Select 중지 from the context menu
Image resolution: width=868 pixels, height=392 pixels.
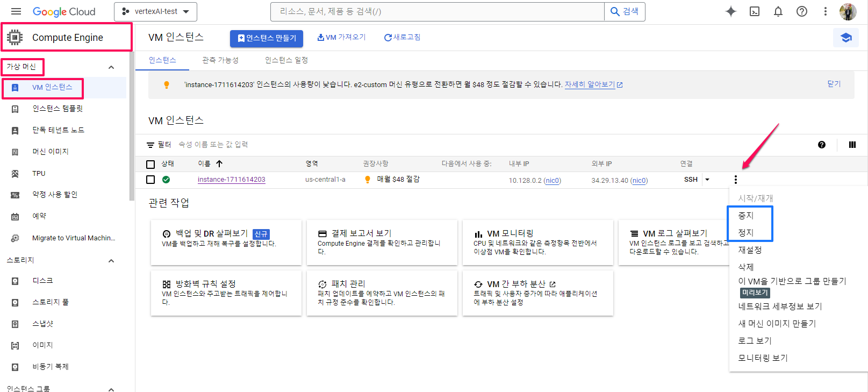[746, 216]
